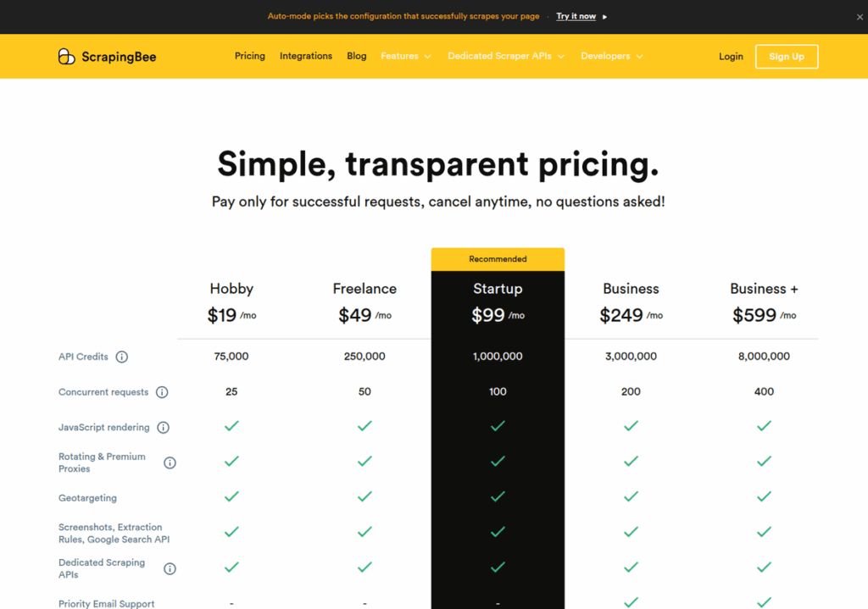Follow the Try it now link

[576, 17]
